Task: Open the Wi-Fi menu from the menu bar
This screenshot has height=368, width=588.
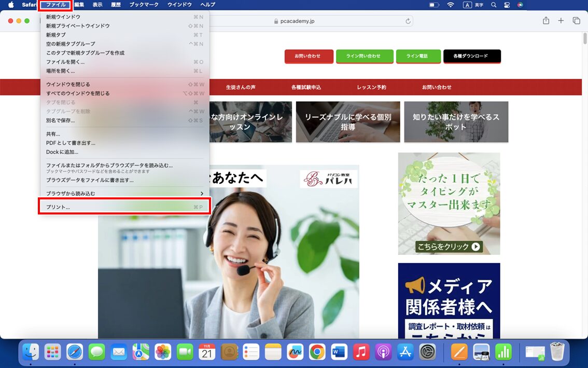Action: [451, 5]
